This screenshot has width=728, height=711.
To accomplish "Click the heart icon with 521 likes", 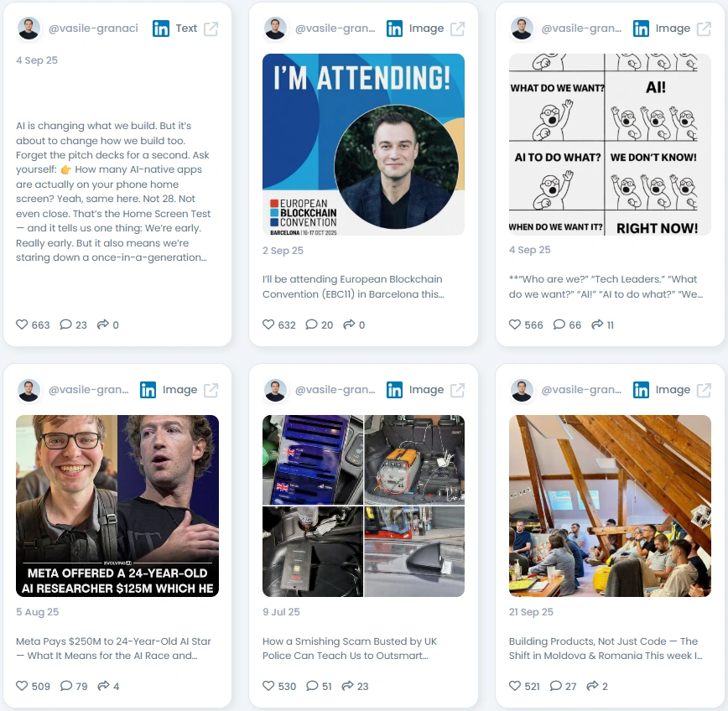I will click(x=515, y=686).
